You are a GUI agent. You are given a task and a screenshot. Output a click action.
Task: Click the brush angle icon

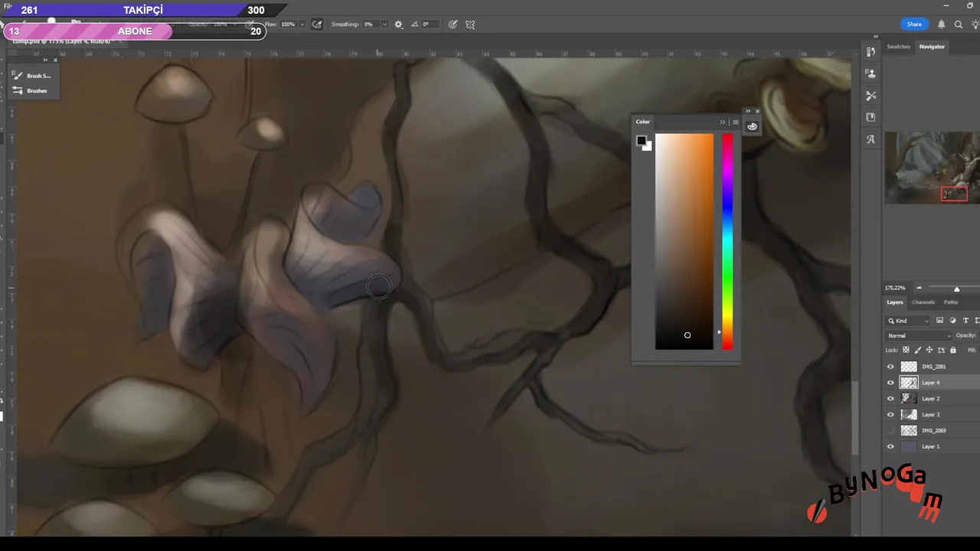click(414, 24)
